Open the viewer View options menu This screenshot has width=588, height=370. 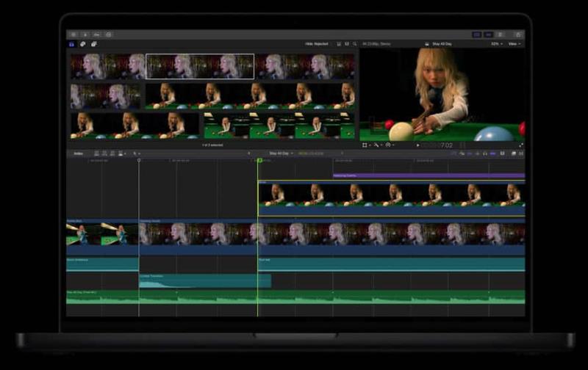(x=514, y=44)
